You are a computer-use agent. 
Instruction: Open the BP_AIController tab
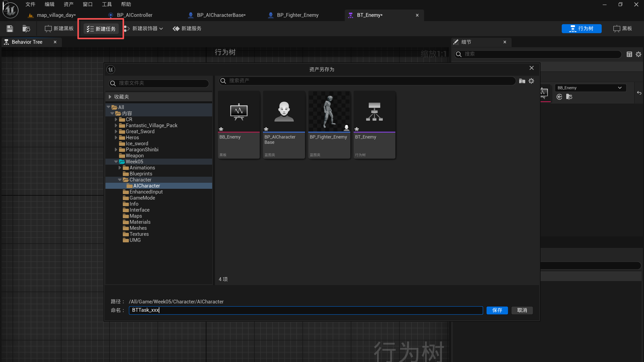[134, 15]
